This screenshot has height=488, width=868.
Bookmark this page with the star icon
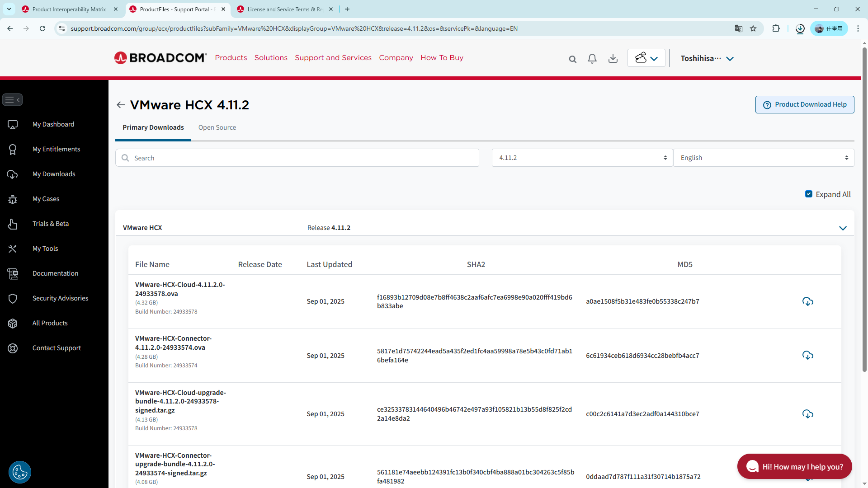point(753,28)
